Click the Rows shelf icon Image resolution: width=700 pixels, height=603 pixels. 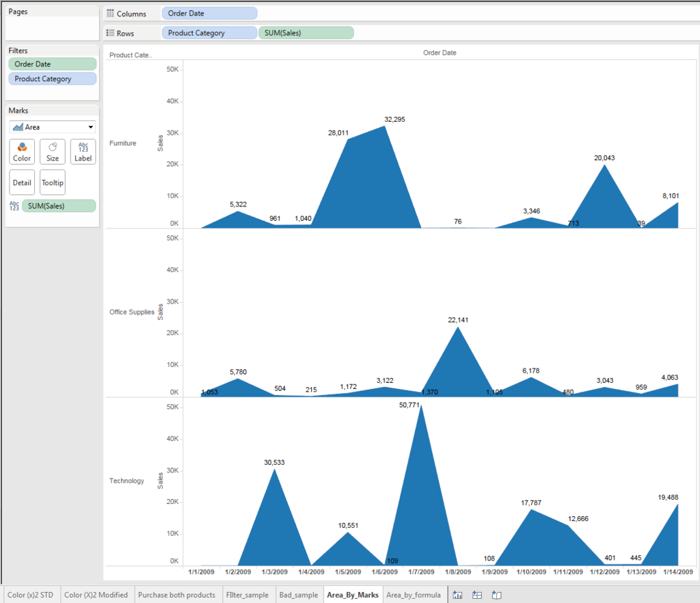pos(110,33)
